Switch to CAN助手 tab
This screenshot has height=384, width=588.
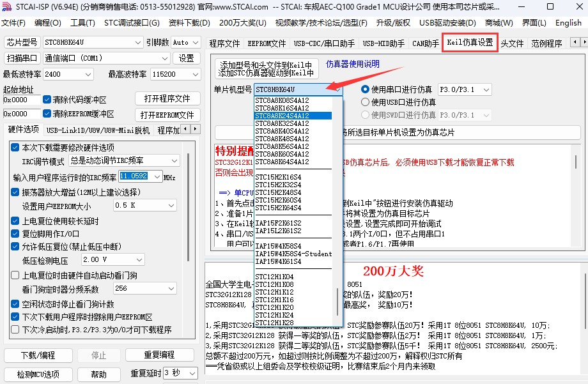pyautogui.click(x=426, y=43)
